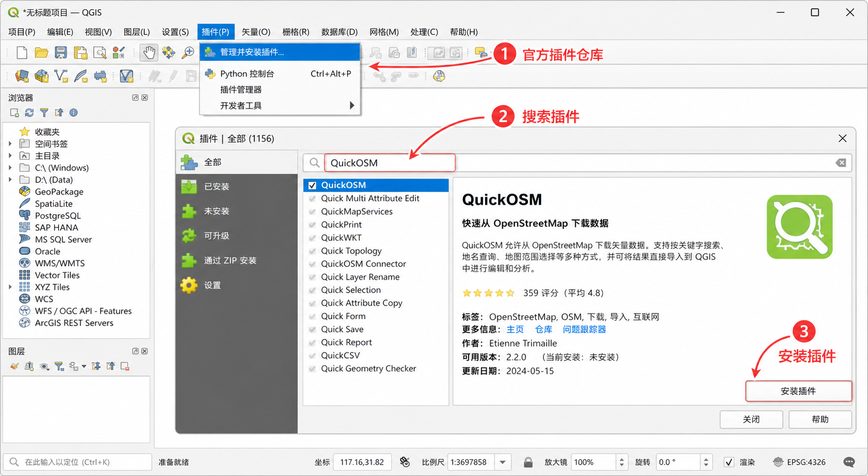Lock the map scale padlock
The height and width of the screenshot is (476, 868).
click(x=528, y=462)
